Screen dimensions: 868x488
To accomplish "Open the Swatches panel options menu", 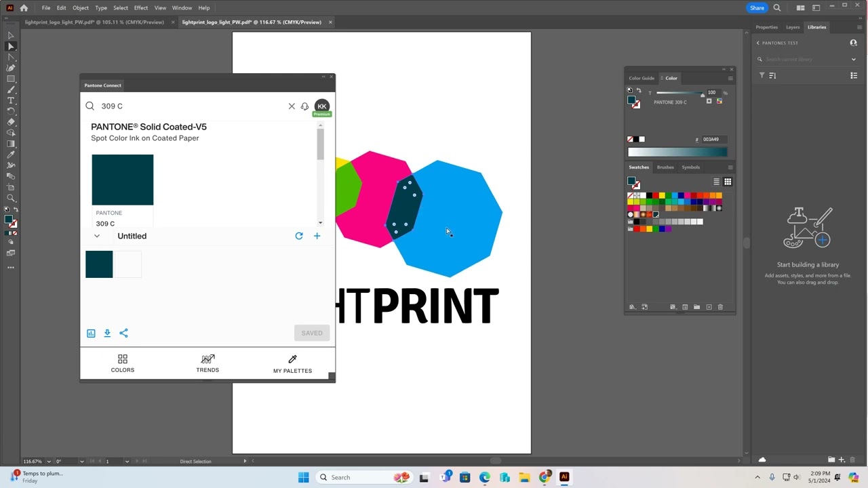I will tap(730, 167).
